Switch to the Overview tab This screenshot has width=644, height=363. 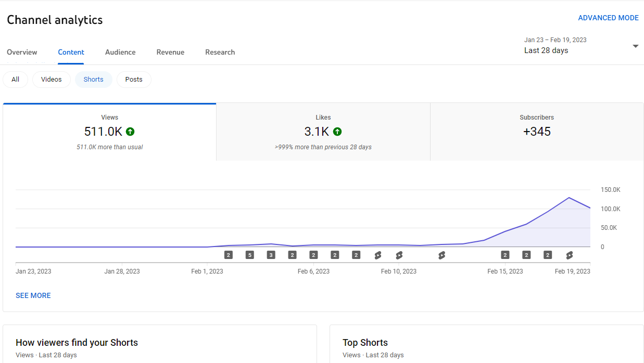(x=22, y=52)
